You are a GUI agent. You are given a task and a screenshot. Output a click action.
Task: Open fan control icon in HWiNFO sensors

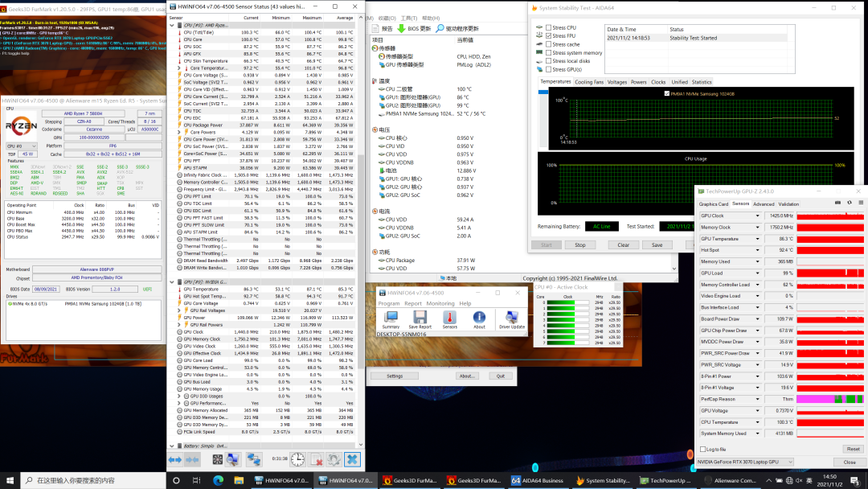tap(218, 460)
